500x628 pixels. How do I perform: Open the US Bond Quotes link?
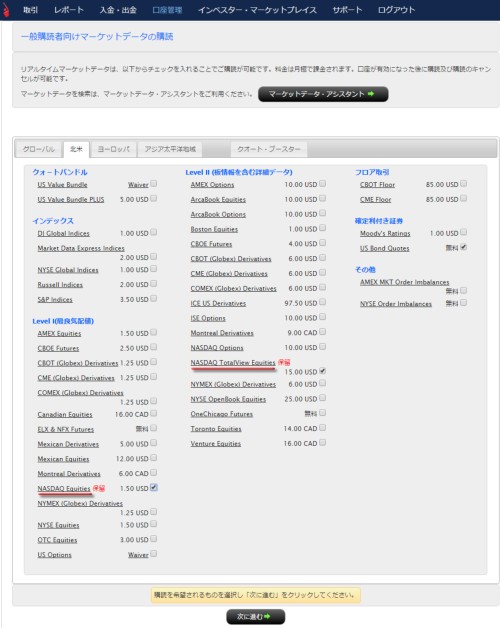[x=385, y=248]
